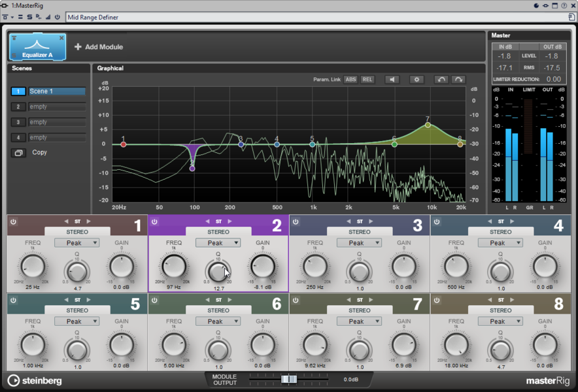Select the STEREO tab in band 3
The height and width of the screenshot is (392, 578).
(x=359, y=232)
